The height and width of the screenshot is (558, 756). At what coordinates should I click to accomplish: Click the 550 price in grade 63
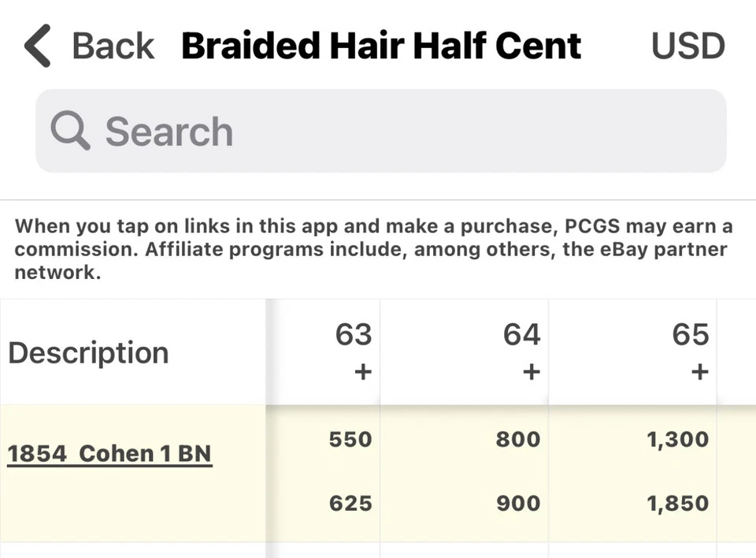tap(350, 439)
